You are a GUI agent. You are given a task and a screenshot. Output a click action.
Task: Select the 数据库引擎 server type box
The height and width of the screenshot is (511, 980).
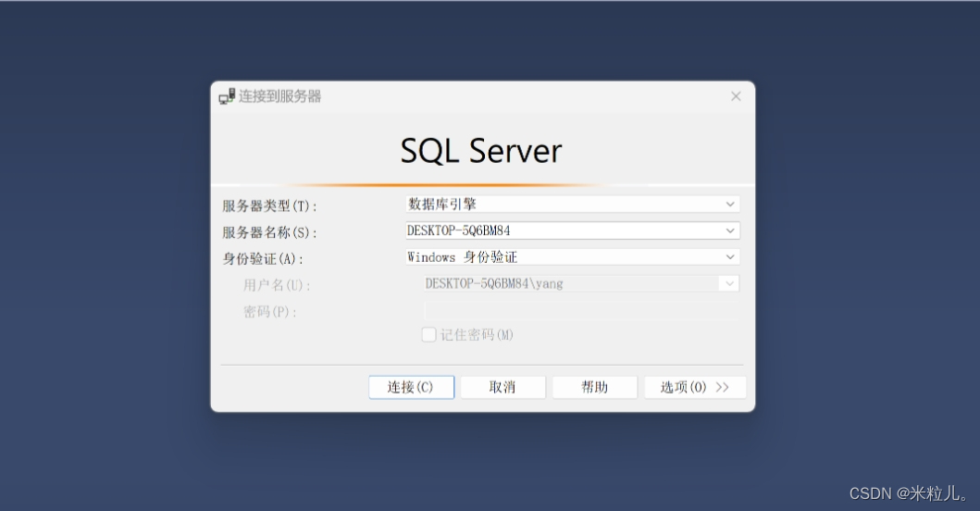tap(573, 204)
